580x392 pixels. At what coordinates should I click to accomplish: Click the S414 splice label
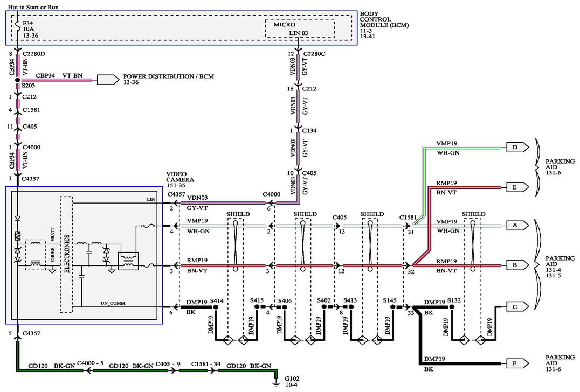point(217,301)
